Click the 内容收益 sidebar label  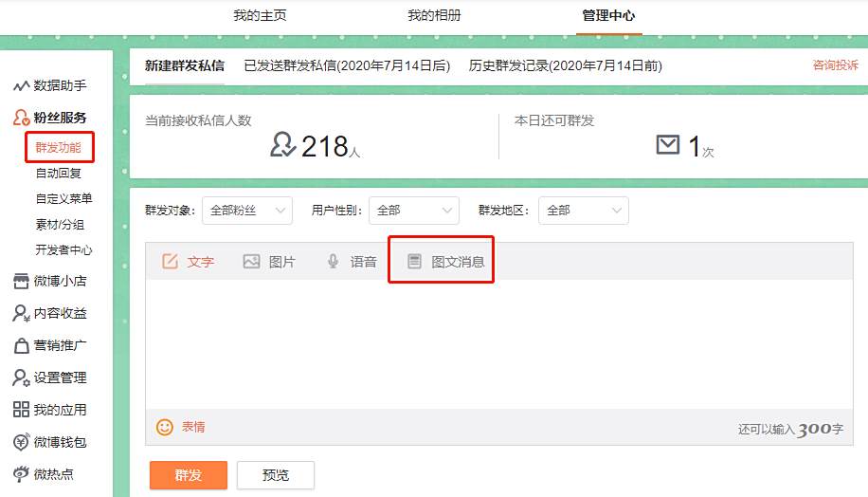click(60, 313)
